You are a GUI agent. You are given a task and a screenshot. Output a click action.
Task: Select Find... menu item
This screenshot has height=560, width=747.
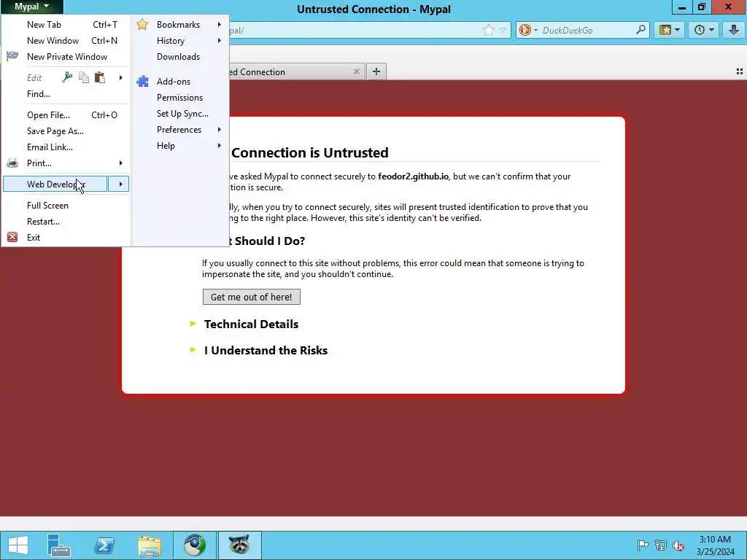tap(66, 94)
